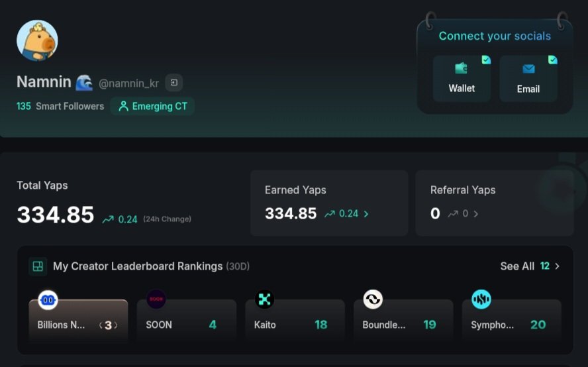
Task: Click the Boundless logo icon
Action: (x=373, y=299)
